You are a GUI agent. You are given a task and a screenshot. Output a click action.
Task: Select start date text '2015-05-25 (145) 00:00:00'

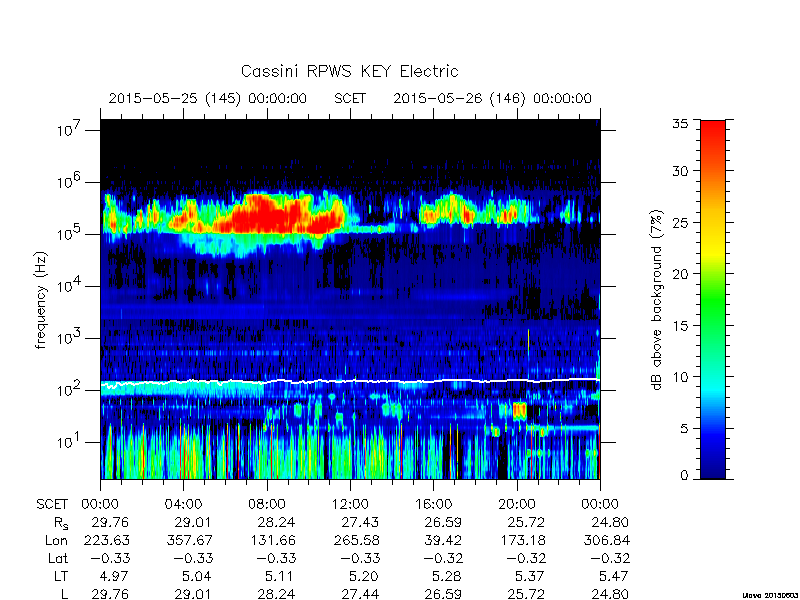pos(208,98)
